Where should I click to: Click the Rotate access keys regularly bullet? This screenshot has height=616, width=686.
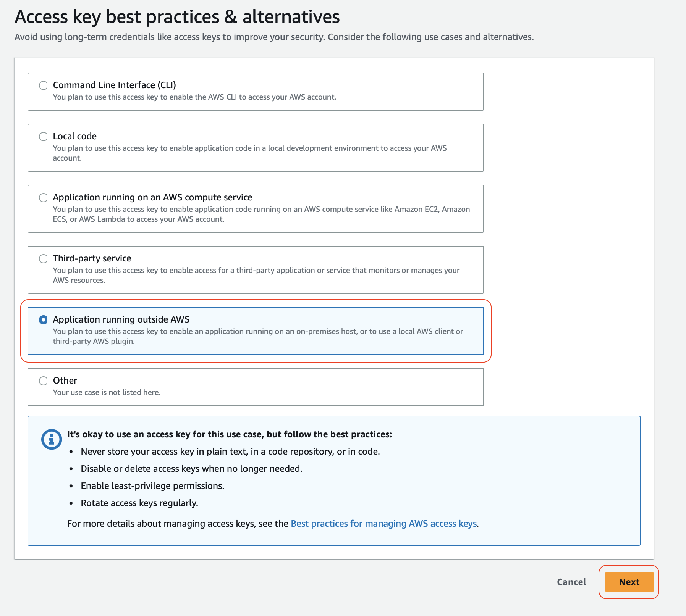click(x=139, y=503)
